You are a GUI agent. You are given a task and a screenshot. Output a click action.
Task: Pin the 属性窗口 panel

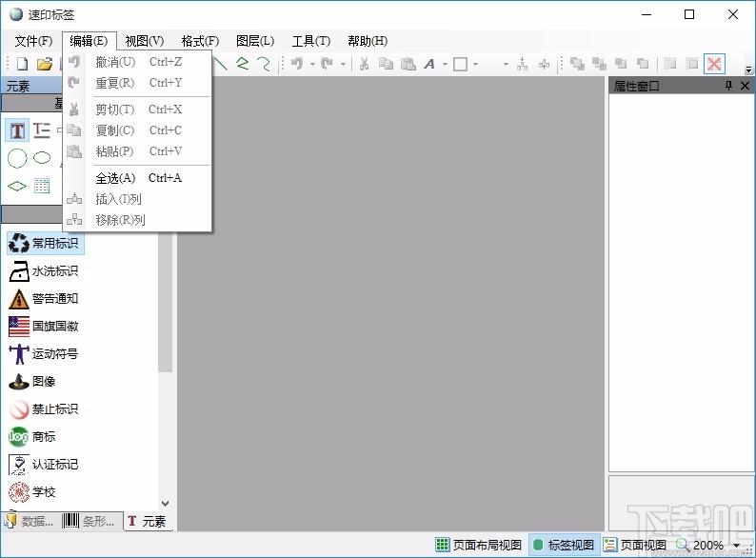click(728, 86)
